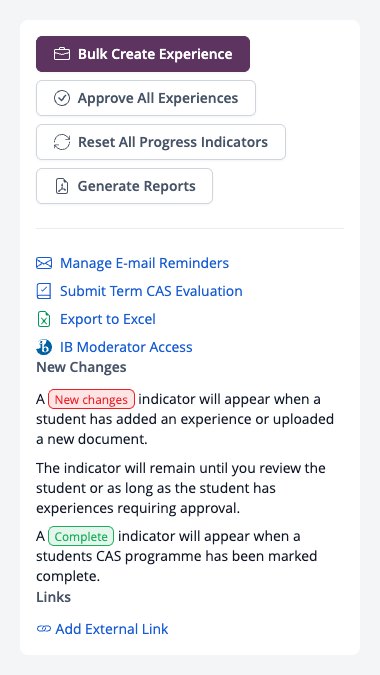Click the chain link icon near Add External
The height and width of the screenshot is (675, 380).
[43, 629]
